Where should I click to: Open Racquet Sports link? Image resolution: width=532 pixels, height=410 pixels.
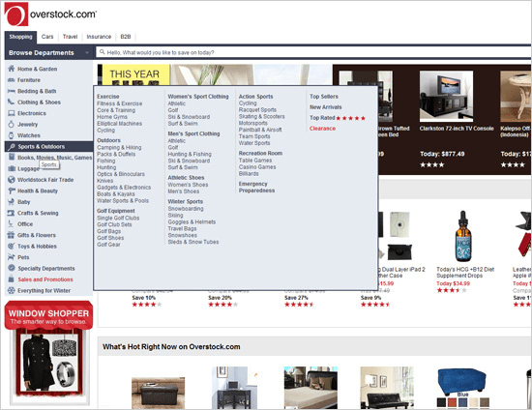(x=257, y=109)
